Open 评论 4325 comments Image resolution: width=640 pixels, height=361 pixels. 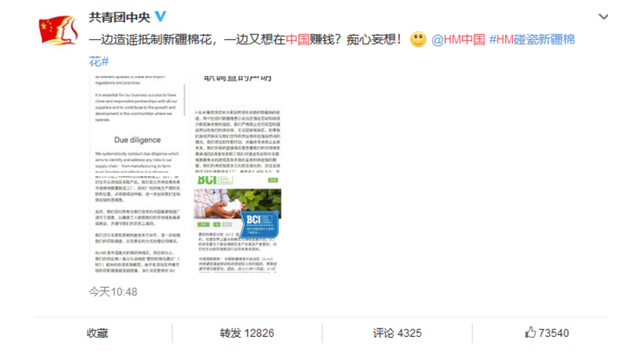397,333
